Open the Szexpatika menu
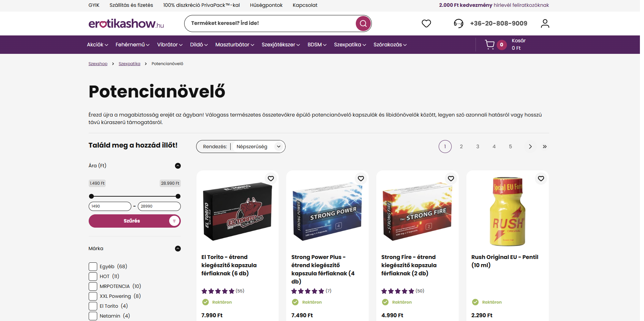 point(350,45)
